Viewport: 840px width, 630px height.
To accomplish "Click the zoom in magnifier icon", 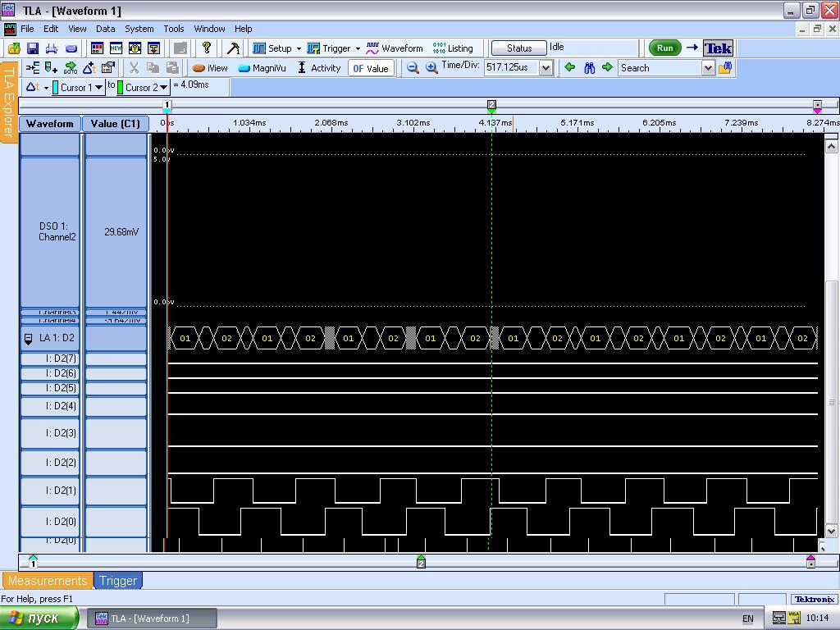I will pos(431,68).
